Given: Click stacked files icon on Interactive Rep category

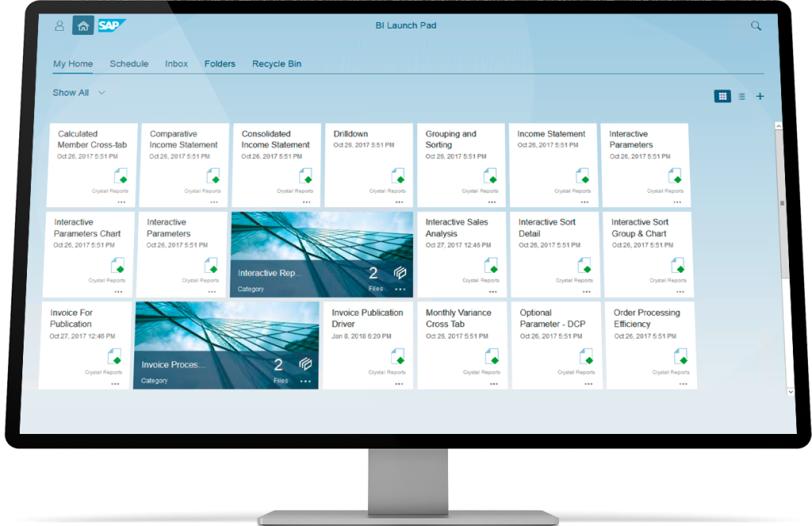Looking at the screenshot, I should pyautogui.click(x=400, y=274).
